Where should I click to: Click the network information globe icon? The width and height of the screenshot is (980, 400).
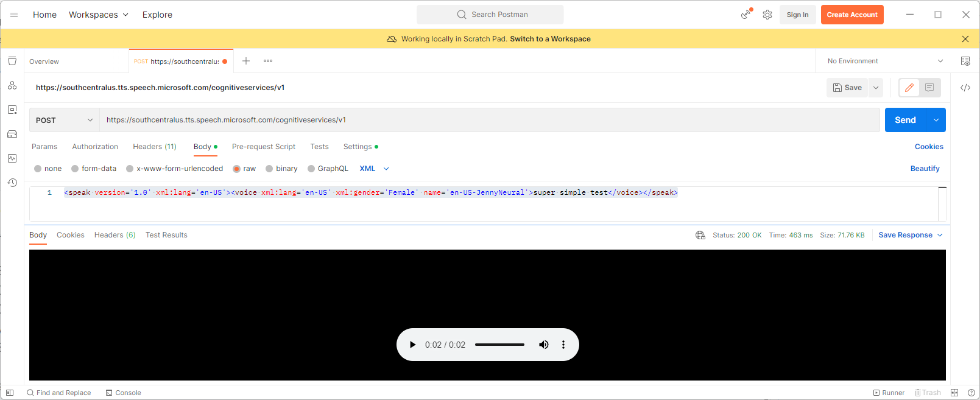[700, 235]
